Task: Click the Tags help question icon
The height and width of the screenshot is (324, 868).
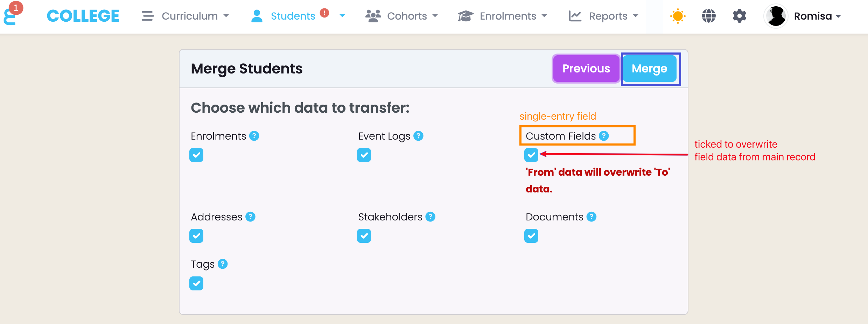Action: point(223,264)
